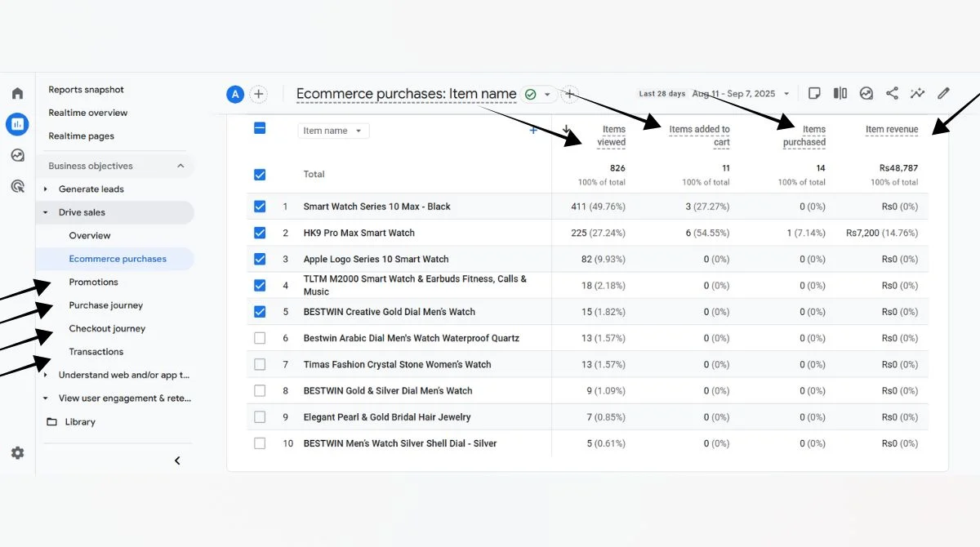Viewport: 980px width, 547px height.
Task: Open the Explore icon in the rail
Action: [17, 155]
